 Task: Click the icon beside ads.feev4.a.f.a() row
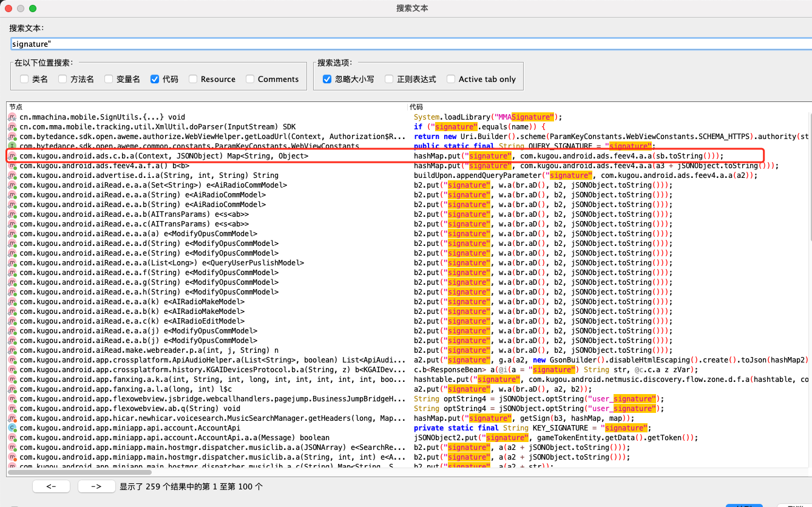coord(12,166)
